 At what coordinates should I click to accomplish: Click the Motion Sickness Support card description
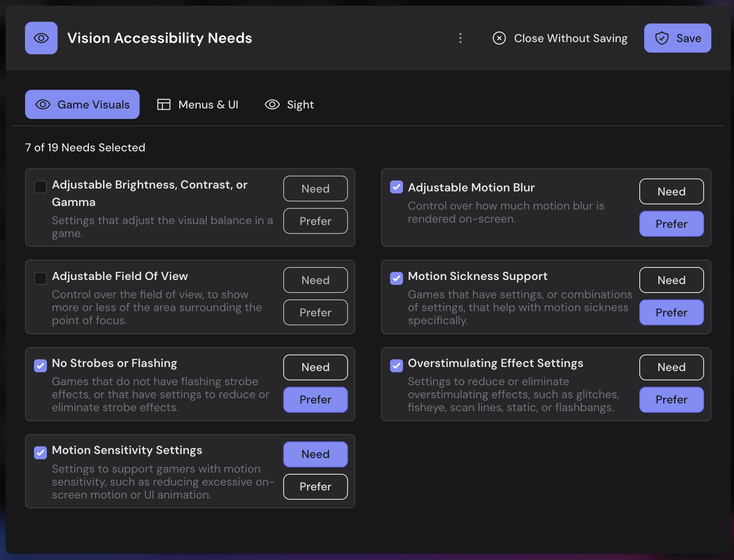click(x=520, y=308)
